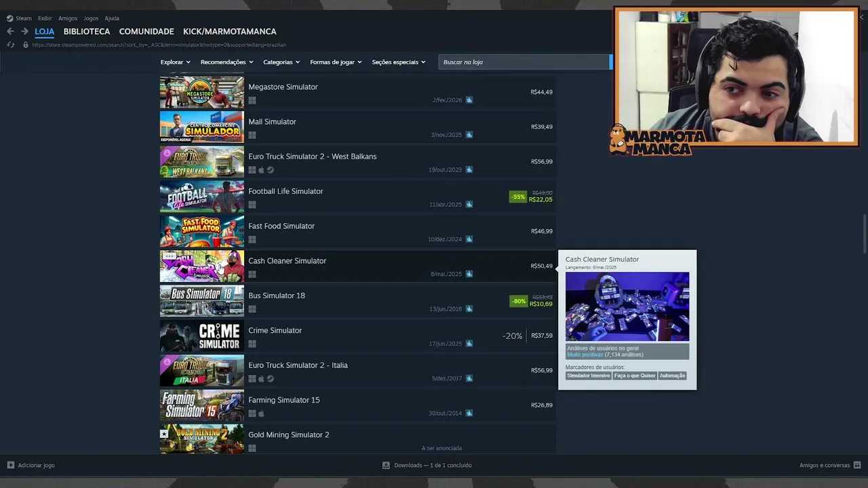The height and width of the screenshot is (488, 868).
Task: Open the Categorias dropdown menu
Action: pyautogui.click(x=281, y=62)
